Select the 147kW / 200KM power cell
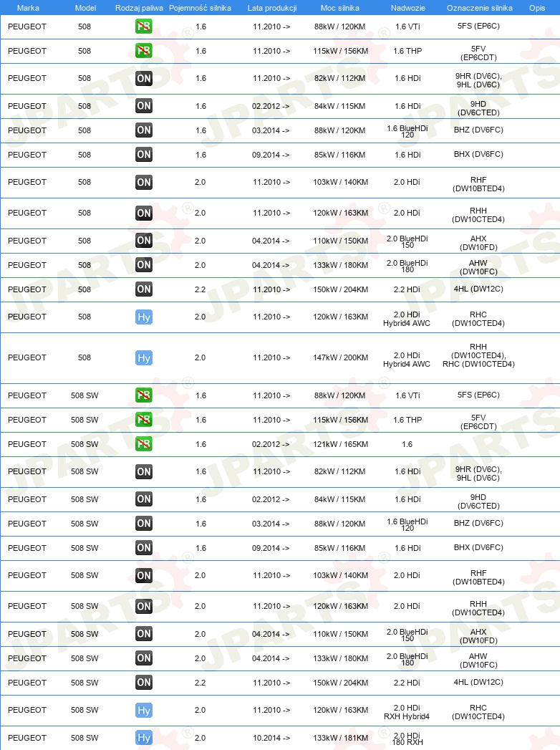 pos(340,357)
